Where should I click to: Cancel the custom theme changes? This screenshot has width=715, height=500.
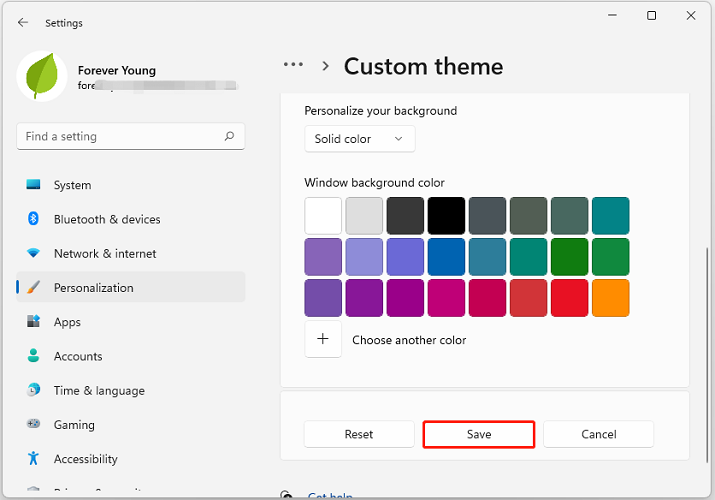click(598, 434)
